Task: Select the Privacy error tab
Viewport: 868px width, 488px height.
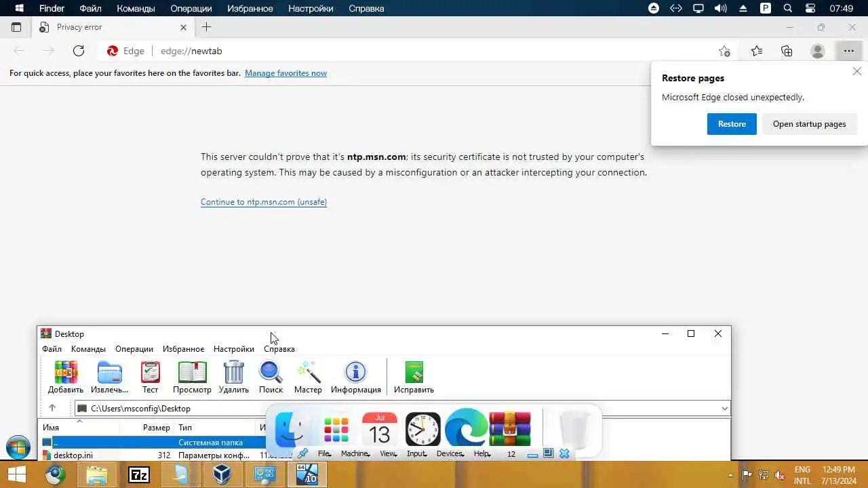Action: pyautogui.click(x=113, y=27)
